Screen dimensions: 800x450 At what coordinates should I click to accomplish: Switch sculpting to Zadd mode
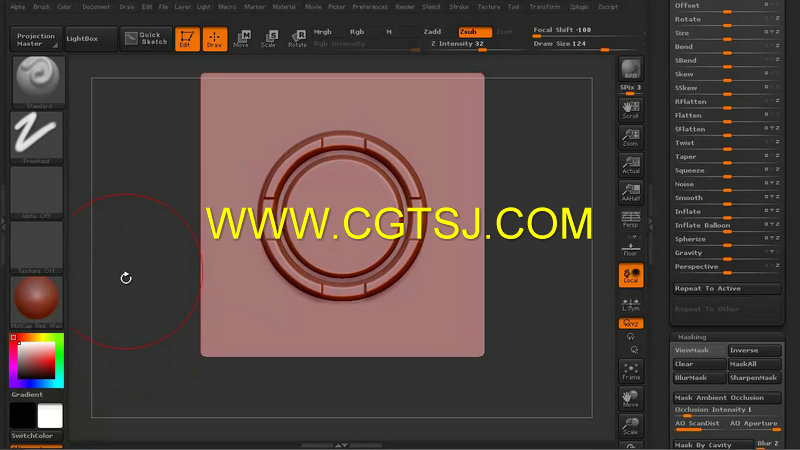[432, 32]
